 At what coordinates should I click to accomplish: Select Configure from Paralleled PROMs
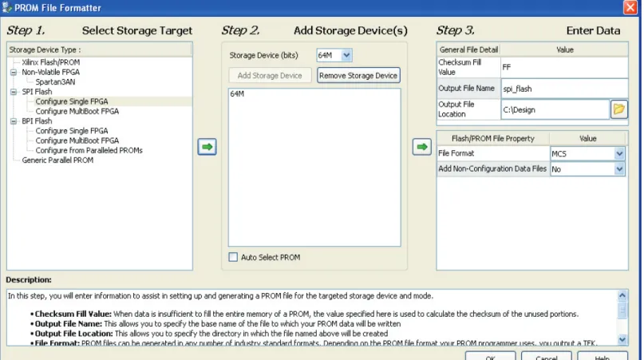pos(89,150)
